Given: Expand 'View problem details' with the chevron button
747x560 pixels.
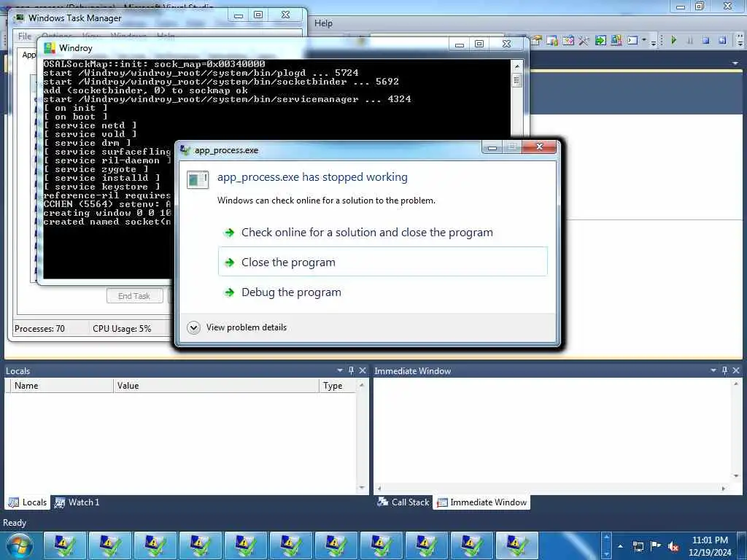Looking at the screenshot, I should pos(193,327).
